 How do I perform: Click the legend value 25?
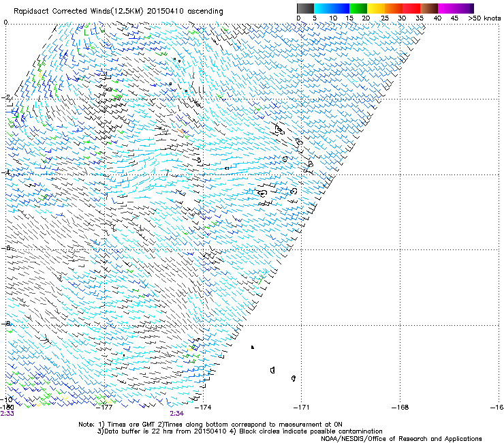click(385, 18)
